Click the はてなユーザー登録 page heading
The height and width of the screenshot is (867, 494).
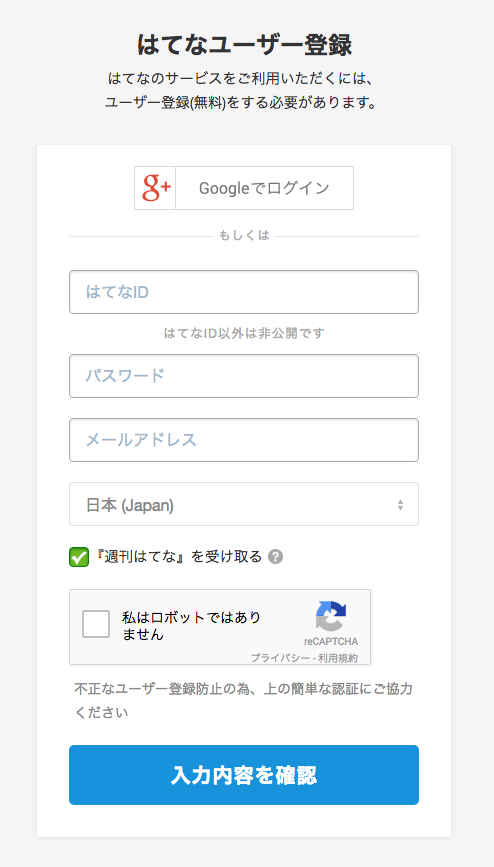click(x=244, y=45)
